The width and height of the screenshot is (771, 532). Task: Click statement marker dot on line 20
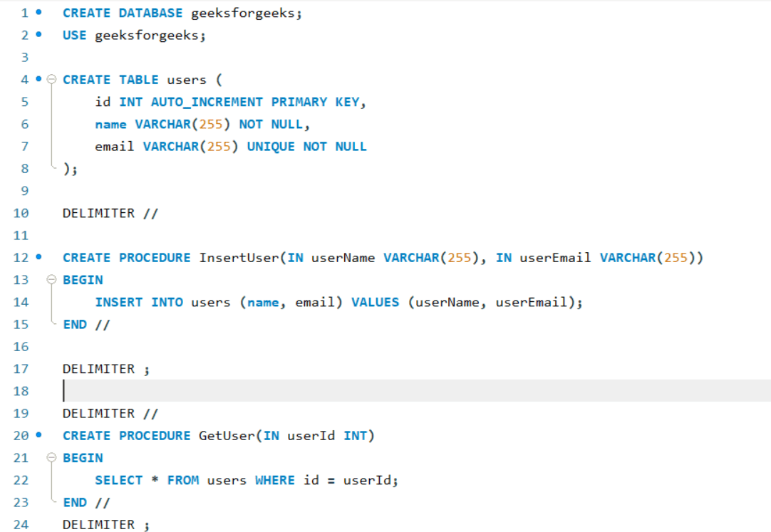point(39,435)
